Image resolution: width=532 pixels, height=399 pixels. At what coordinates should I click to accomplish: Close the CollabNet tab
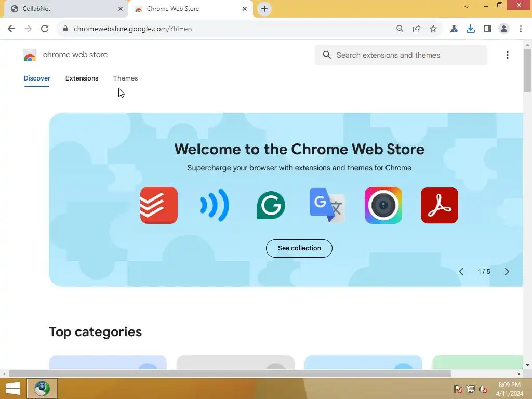[120, 9]
